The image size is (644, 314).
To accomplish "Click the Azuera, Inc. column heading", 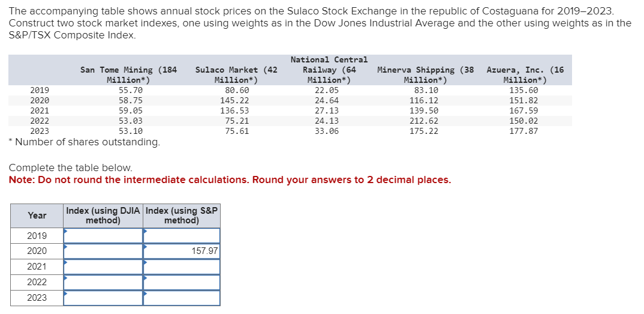I will 525,75.
